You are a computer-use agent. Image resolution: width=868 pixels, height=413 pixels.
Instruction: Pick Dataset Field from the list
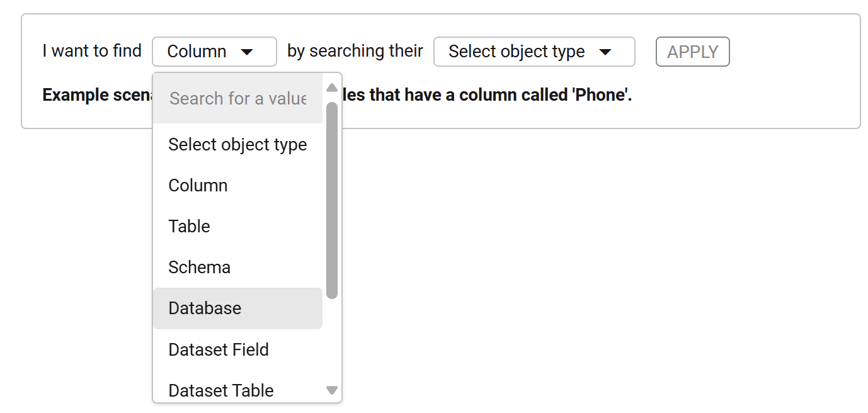point(219,350)
